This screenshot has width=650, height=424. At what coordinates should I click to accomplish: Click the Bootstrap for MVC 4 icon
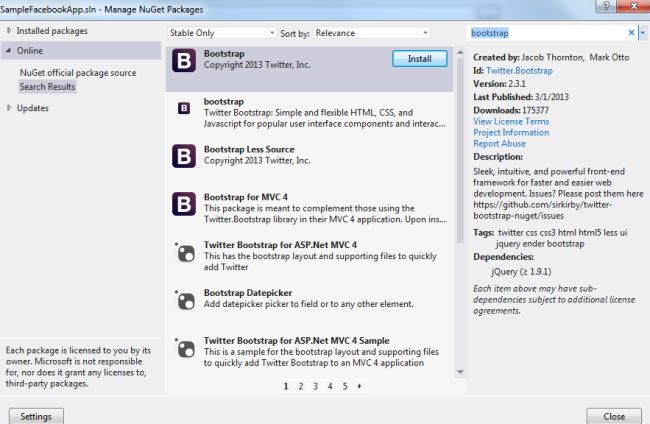click(x=184, y=204)
